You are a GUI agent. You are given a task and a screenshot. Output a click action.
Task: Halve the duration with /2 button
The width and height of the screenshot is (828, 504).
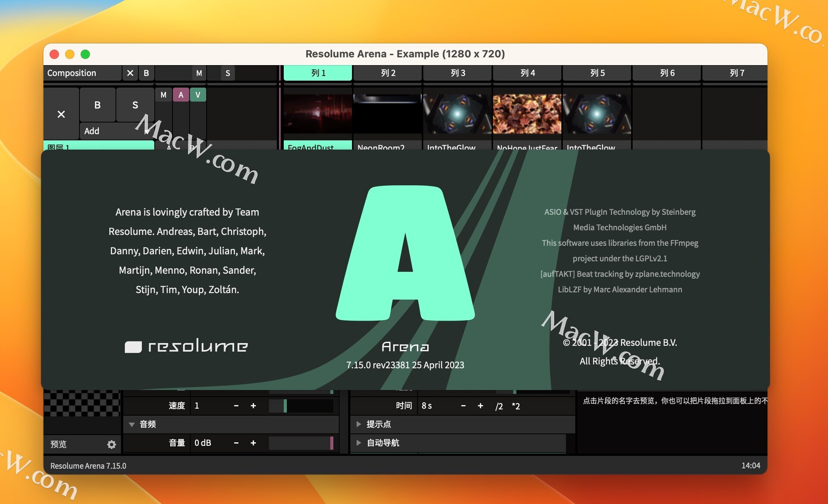[x=499, y=406]
